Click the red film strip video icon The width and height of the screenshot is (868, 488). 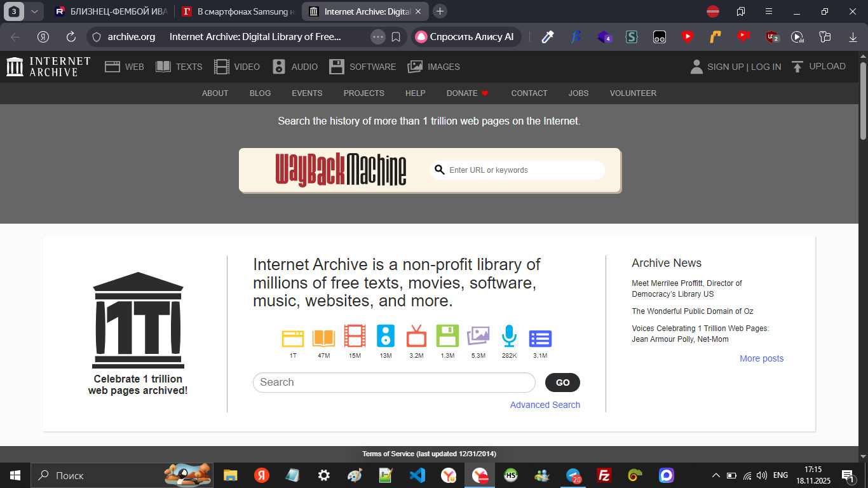click(x=355, y=337)
